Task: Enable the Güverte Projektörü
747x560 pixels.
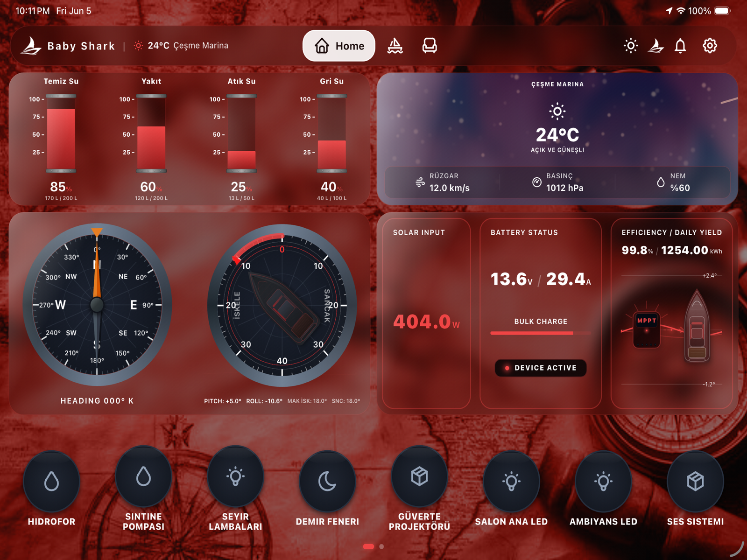Action: [x=419, y=476]
